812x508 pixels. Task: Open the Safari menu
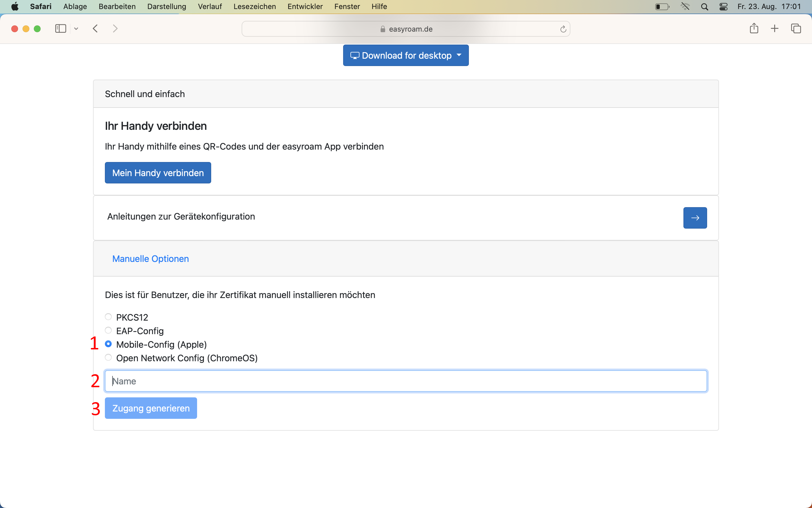coord(41,6)
